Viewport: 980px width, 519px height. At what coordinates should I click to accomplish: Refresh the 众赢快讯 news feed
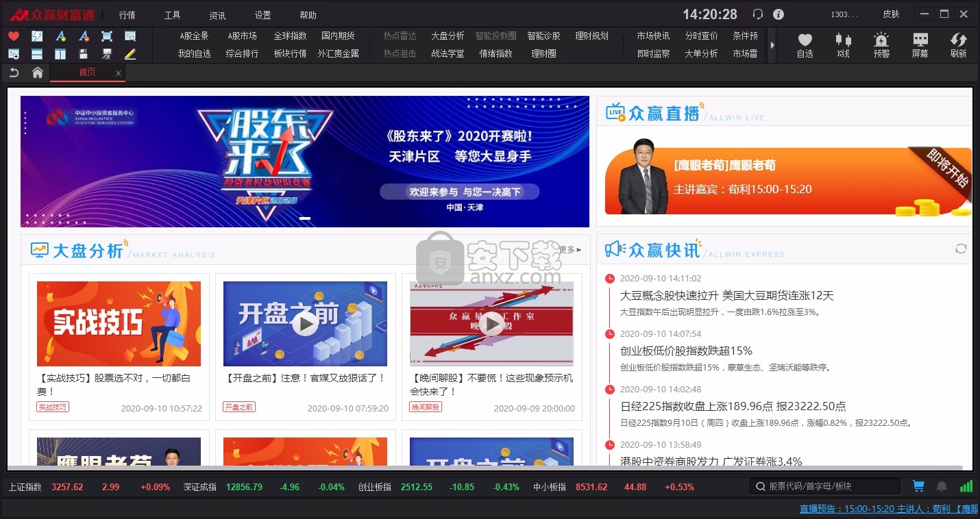pos(961,249)
